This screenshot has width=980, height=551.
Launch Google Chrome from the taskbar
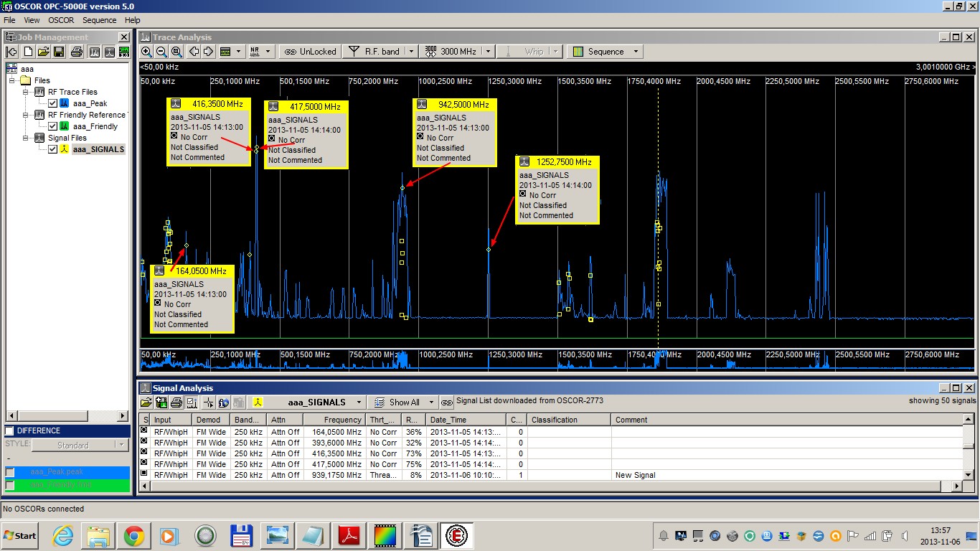click(133, 536)
